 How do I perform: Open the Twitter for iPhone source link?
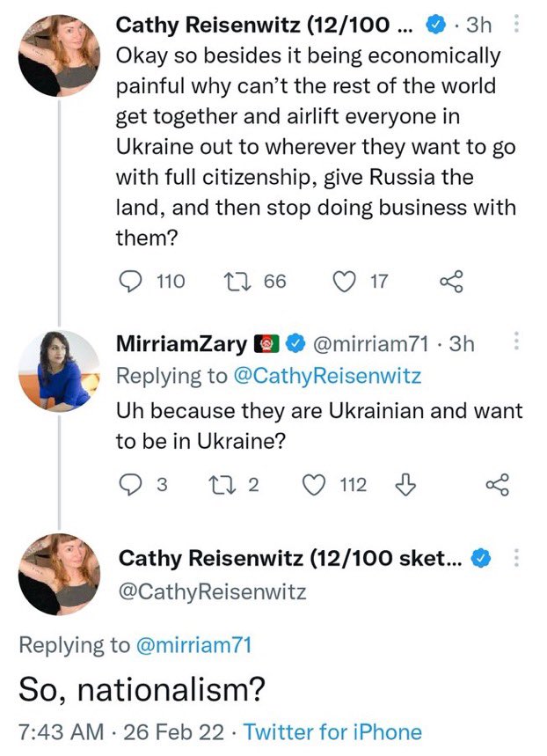[332, 731]
